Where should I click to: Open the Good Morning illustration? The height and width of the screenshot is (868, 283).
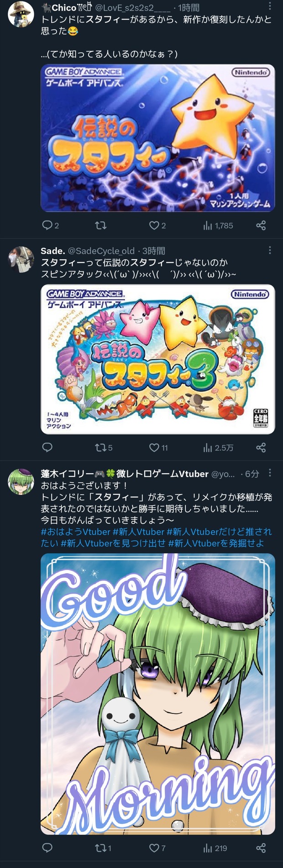click(158, 694)
